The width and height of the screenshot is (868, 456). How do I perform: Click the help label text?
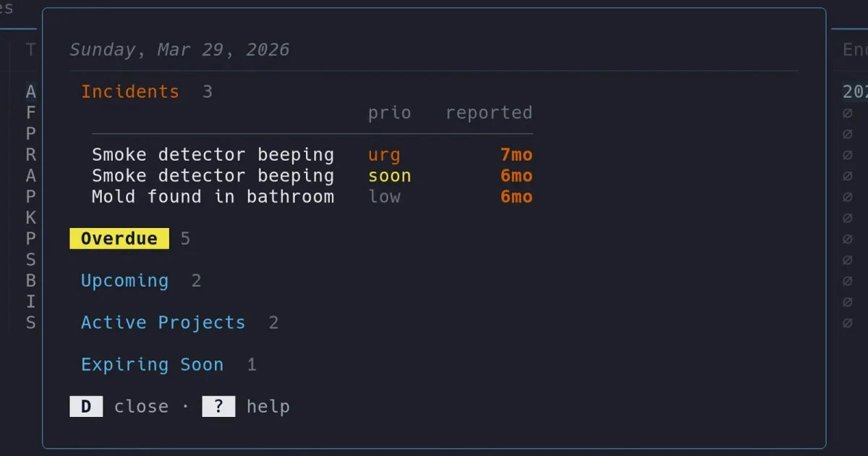click(268, 407)
